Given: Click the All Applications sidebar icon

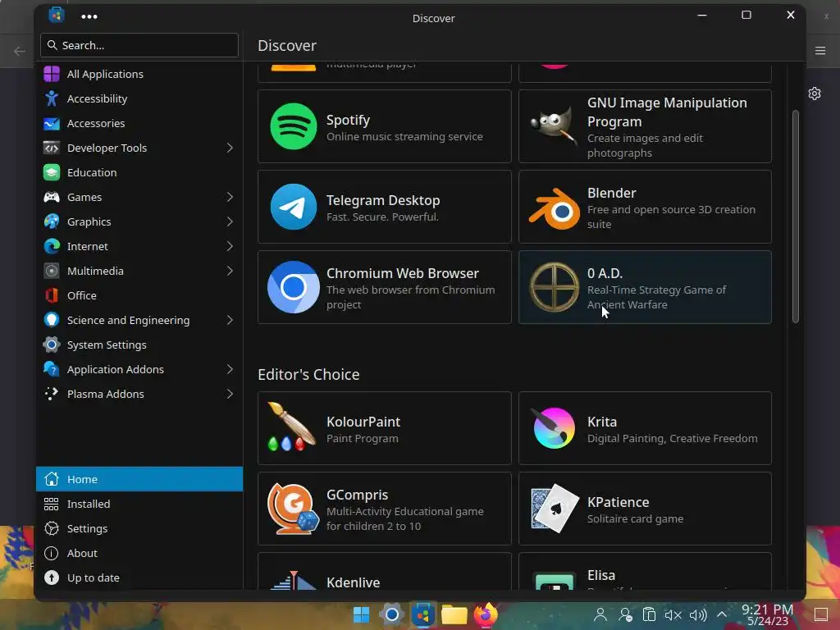Looking at the screenshot, I should coord(52,74).
